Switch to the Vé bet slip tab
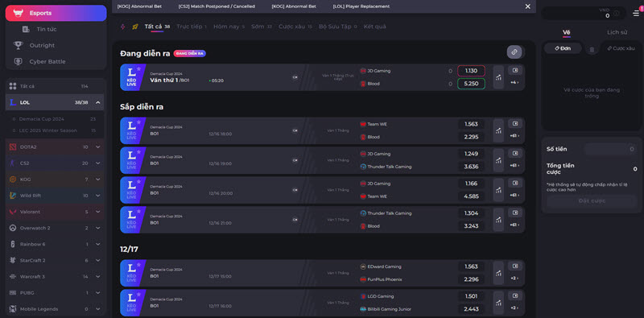This screenshot has height=318, width=644. (567, 32)
